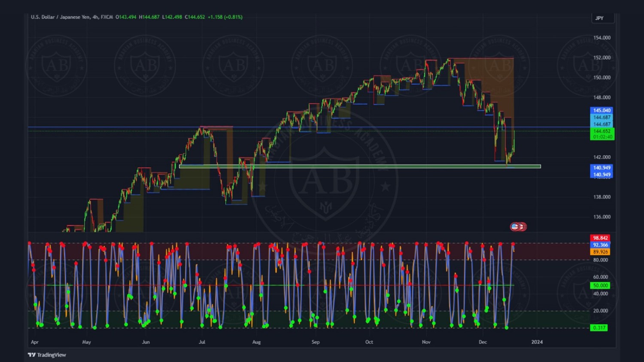Click the blue 92.366 oscillator label

(600, 245)
